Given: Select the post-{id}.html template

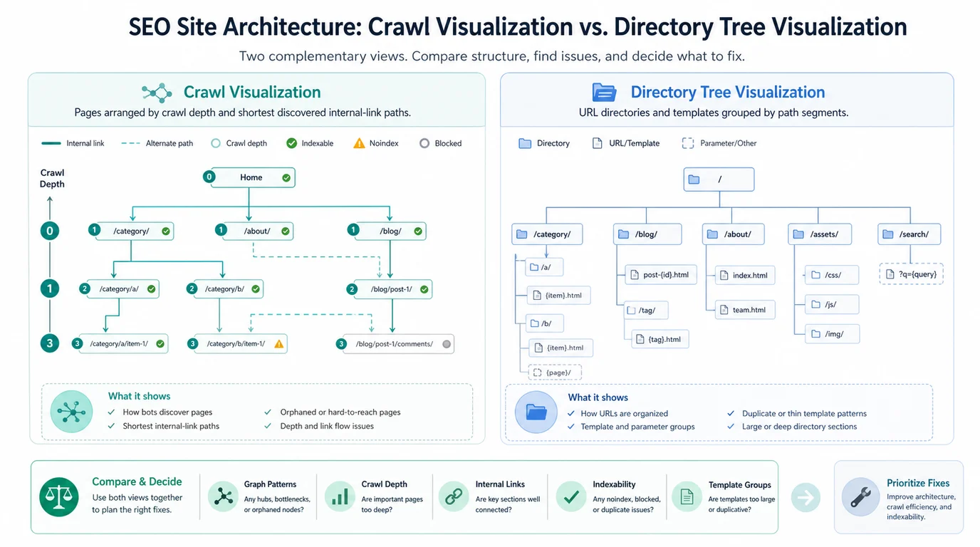Looking at the screenshot, I should coord(661,275).
